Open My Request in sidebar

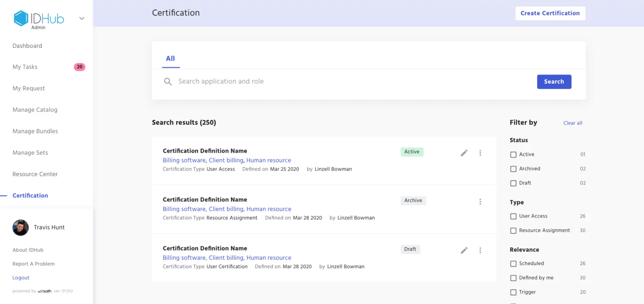[29, 88]
